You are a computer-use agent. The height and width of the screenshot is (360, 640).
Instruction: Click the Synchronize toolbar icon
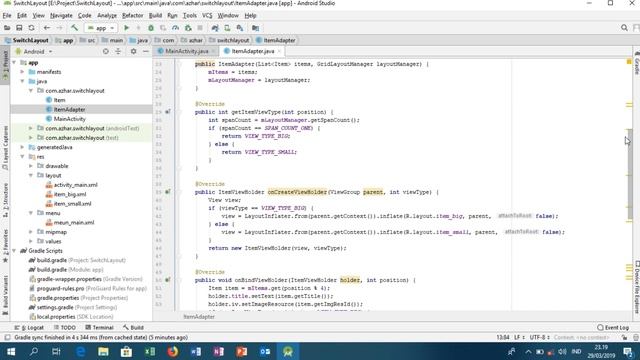(x=31, y=28)
